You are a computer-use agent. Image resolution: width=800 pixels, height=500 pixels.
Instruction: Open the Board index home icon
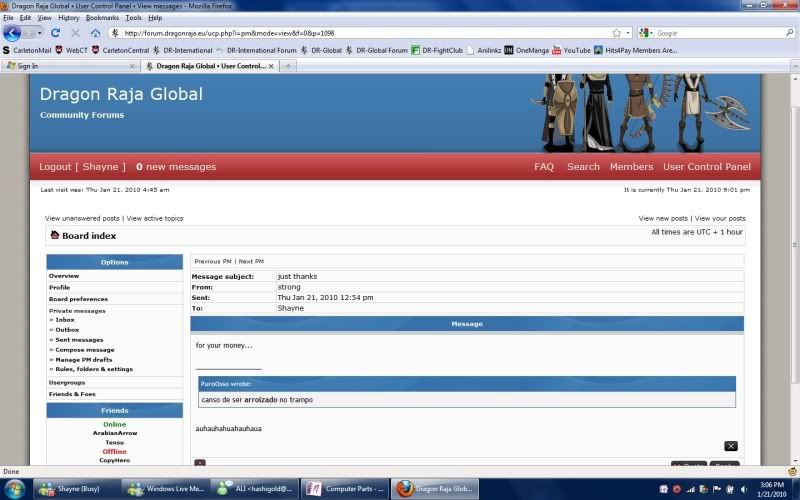tap(55, 235)
